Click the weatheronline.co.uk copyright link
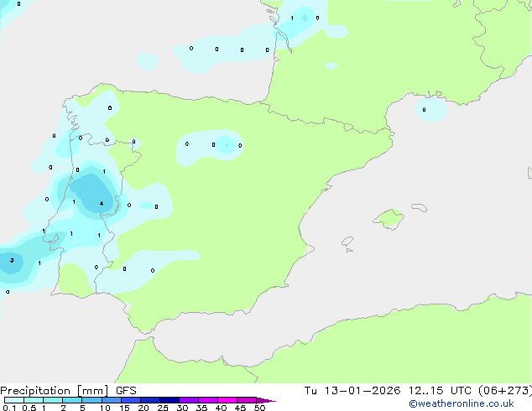The width and height of the screenshot is (532, 411). point(461,403)
